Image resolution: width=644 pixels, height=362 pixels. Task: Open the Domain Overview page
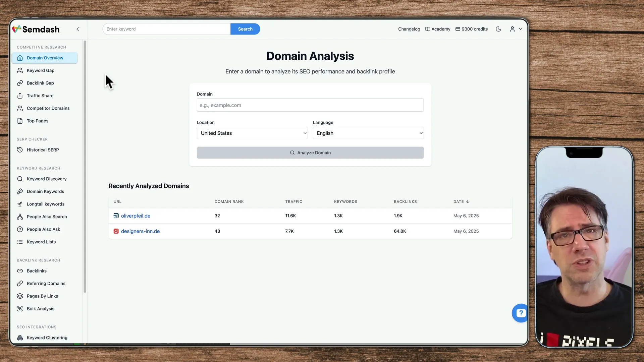(45, 58)
